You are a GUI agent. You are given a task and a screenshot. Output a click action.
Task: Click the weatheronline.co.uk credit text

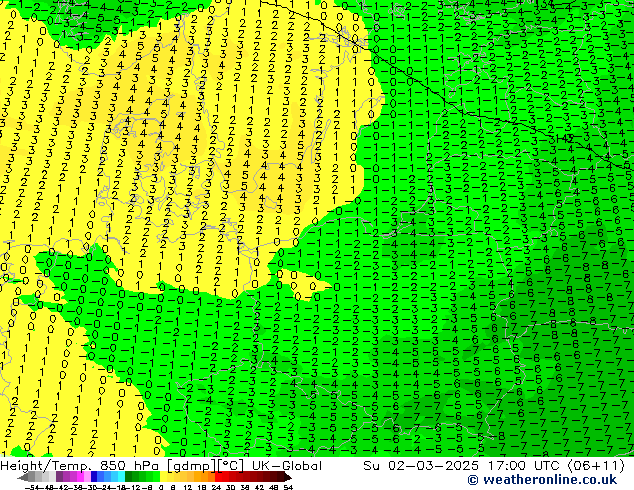pos(542,480)
